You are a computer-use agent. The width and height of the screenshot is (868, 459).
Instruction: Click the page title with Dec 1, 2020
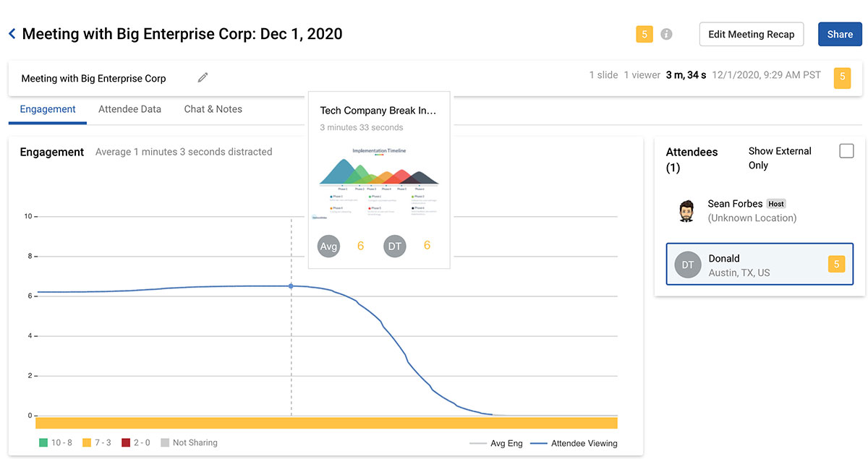[x=182, y=34]
